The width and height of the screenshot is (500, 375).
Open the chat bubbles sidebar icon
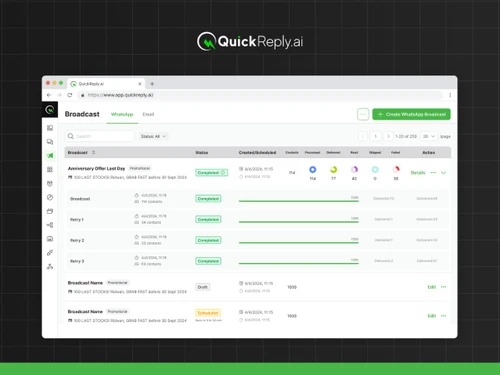point(50,142)
